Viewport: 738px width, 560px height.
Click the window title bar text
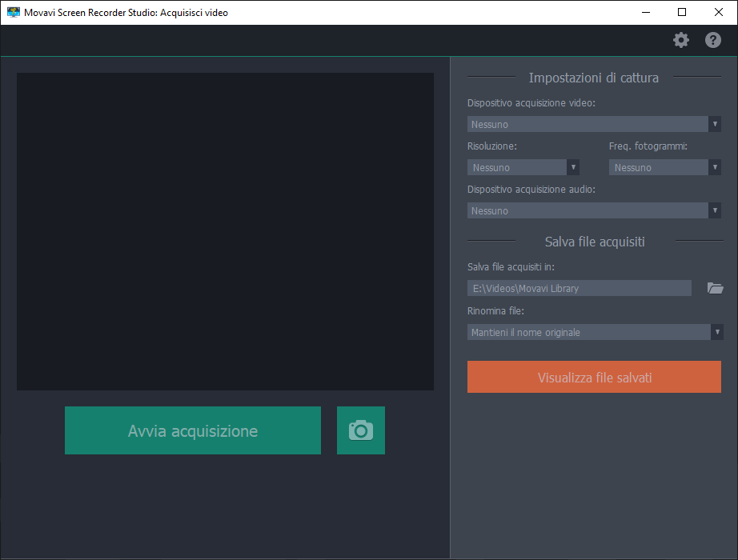(x=126, y=12)
